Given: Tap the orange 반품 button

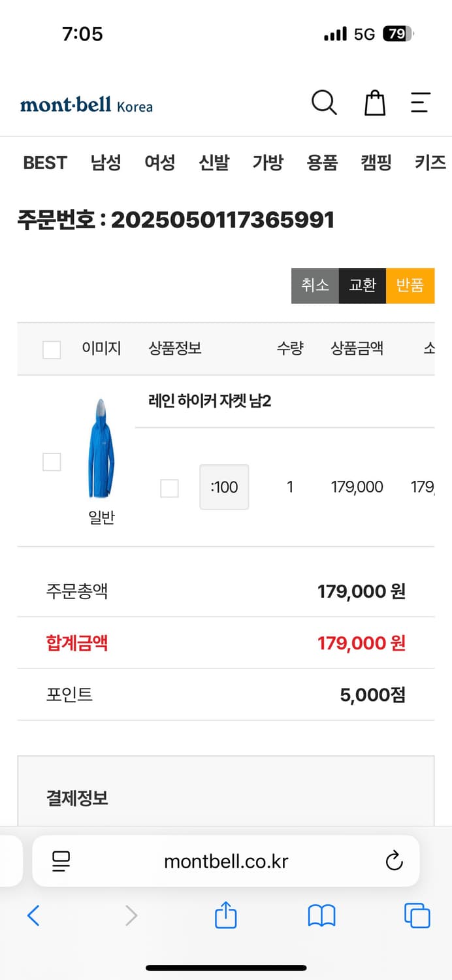Looking at the screenshot, I should [410, 285].
